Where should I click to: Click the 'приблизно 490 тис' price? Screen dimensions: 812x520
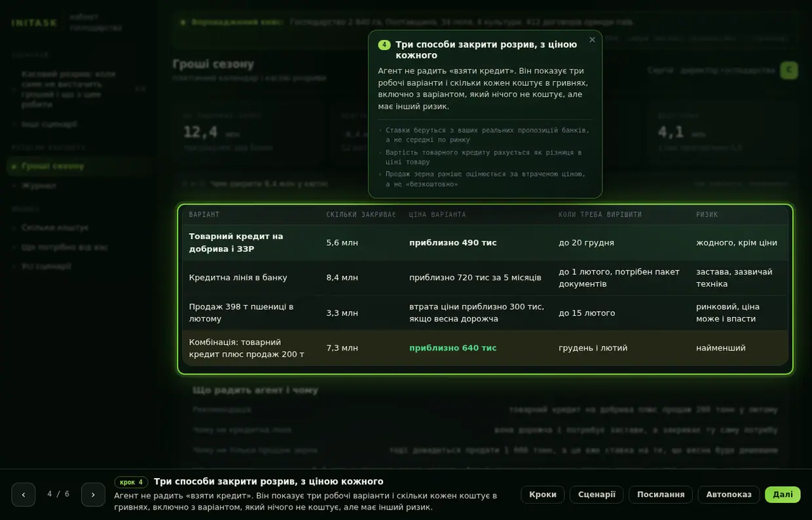453,243
